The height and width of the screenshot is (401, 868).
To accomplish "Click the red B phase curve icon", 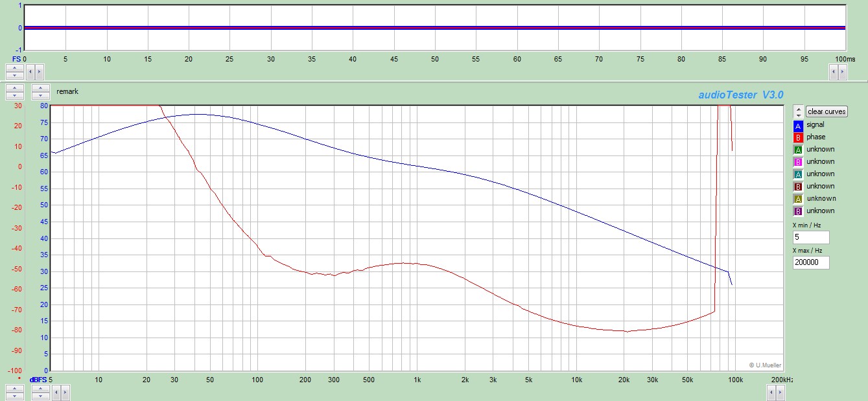I will click(798, 137).
